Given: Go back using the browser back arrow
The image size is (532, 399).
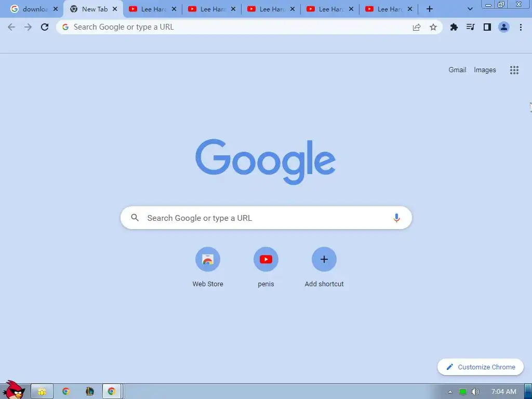Looking at the screenshot, I should [11, 27].
